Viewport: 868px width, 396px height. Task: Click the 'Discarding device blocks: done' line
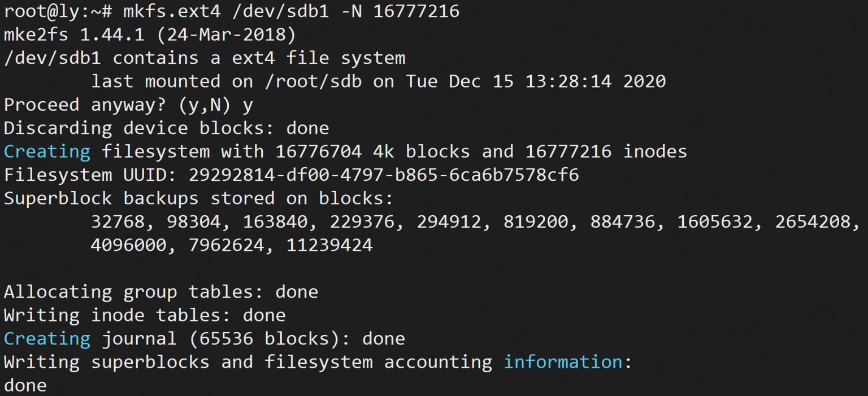click(166, 128)
